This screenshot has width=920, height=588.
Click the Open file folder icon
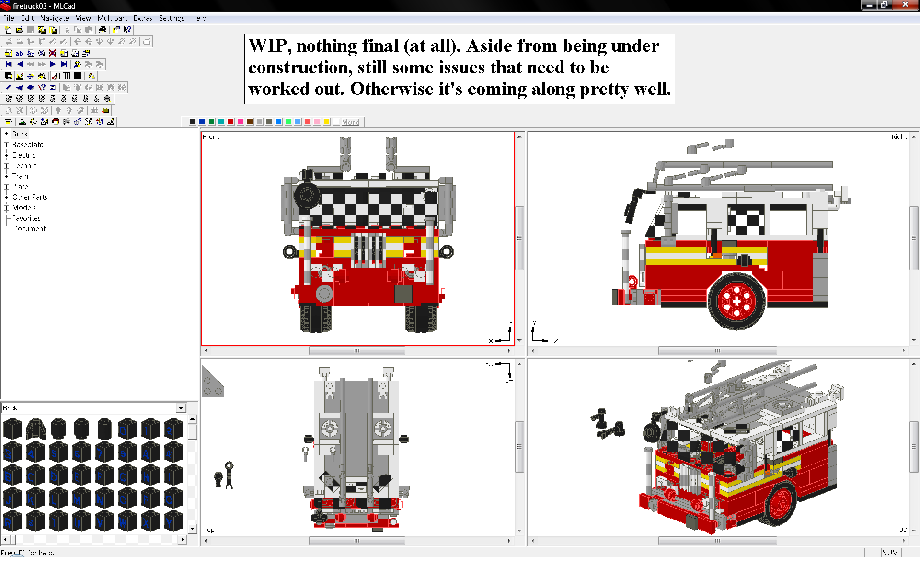[x=20, y=30]
